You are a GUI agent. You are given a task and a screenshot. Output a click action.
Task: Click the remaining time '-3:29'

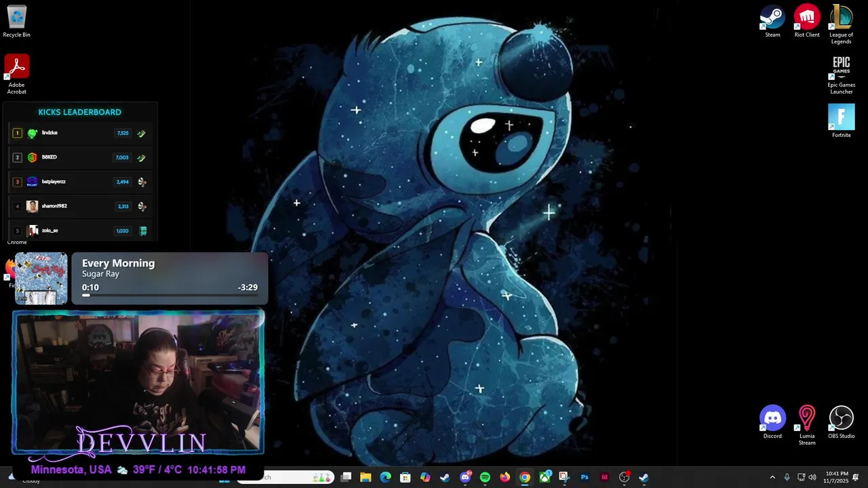(248, 287)
